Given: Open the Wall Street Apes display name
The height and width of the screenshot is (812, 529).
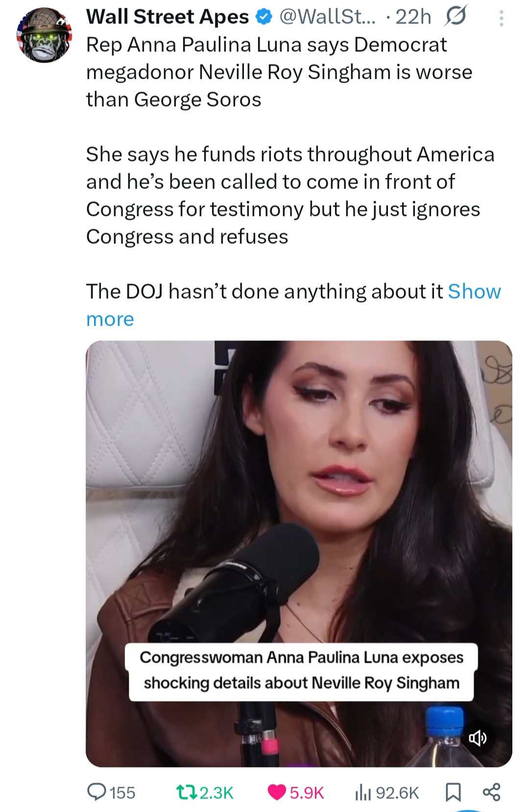Looking at the screenshot, I should (168, 17).
